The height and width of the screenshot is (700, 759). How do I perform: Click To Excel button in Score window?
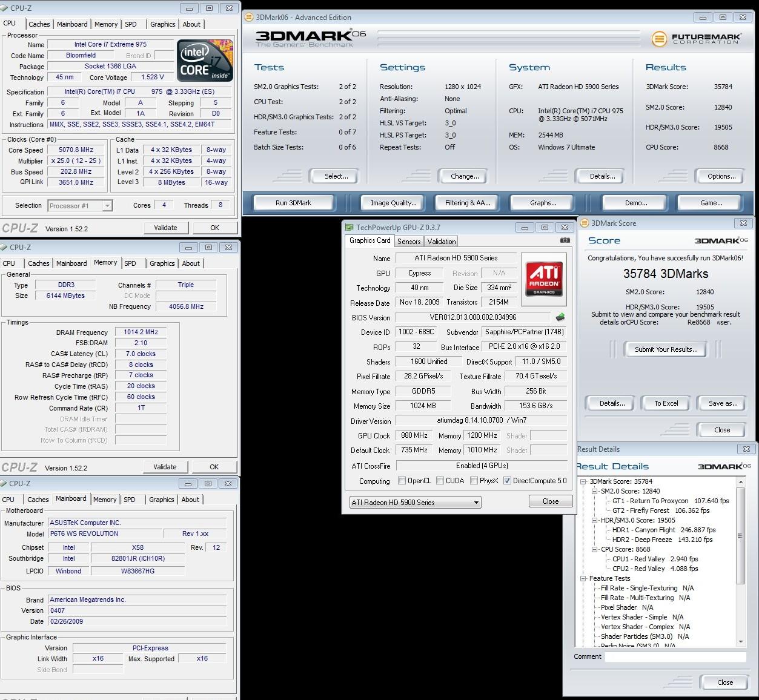(666, 403)
